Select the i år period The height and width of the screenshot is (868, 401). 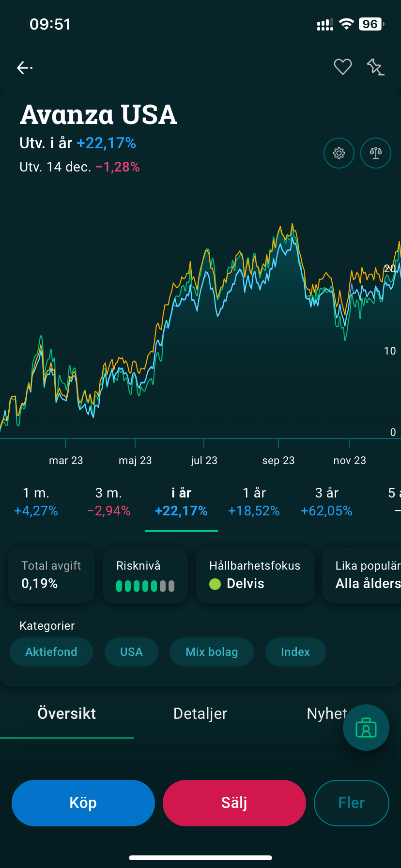coord(181,502)
